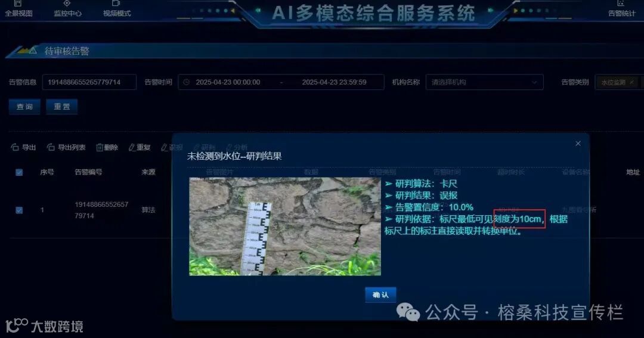The height and width of the screenshot is (338, 644).
Task: Click the 重复 duplicate toolbar item
Action: click(140, 147)
